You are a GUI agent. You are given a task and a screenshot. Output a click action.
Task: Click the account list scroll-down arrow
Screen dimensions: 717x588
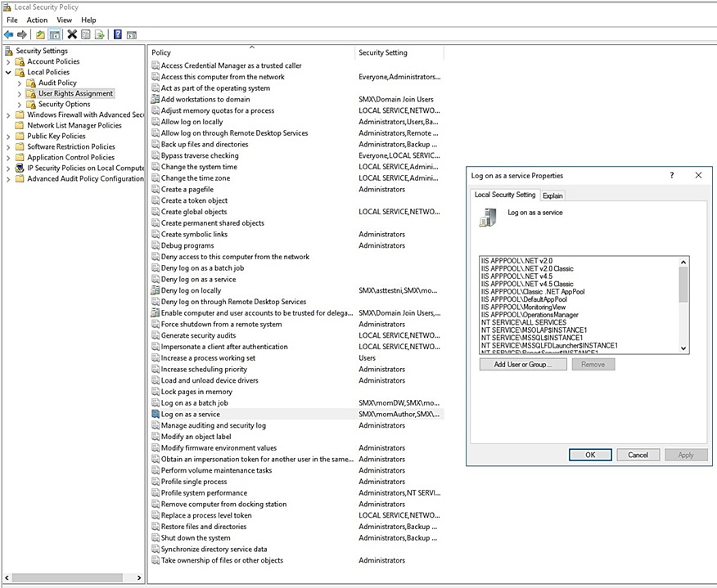pyautogui.click(x=683, y=348)
